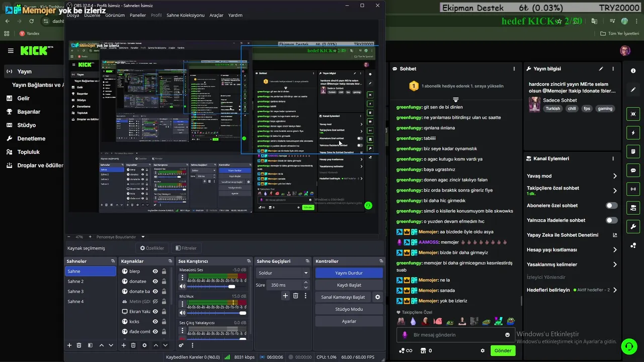Open Yardım menu in OBS
The image size is (644, 362).
235,15
